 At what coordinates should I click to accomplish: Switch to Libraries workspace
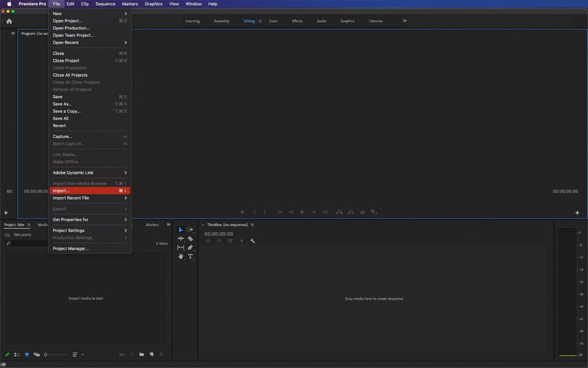tap(376, 21)
